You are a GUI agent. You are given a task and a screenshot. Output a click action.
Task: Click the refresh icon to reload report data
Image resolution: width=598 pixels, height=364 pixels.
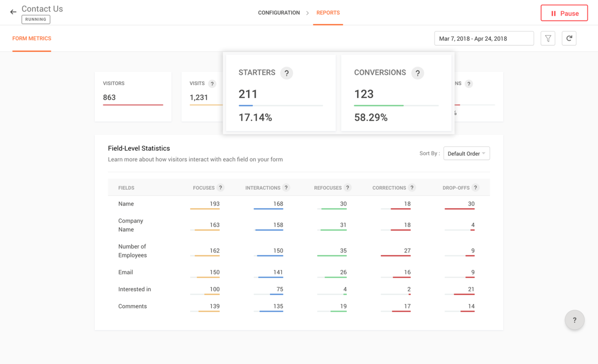(569, 38)
